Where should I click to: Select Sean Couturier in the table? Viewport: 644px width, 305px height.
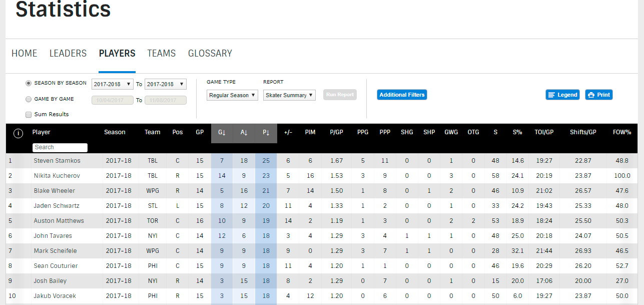pos(56,266)
